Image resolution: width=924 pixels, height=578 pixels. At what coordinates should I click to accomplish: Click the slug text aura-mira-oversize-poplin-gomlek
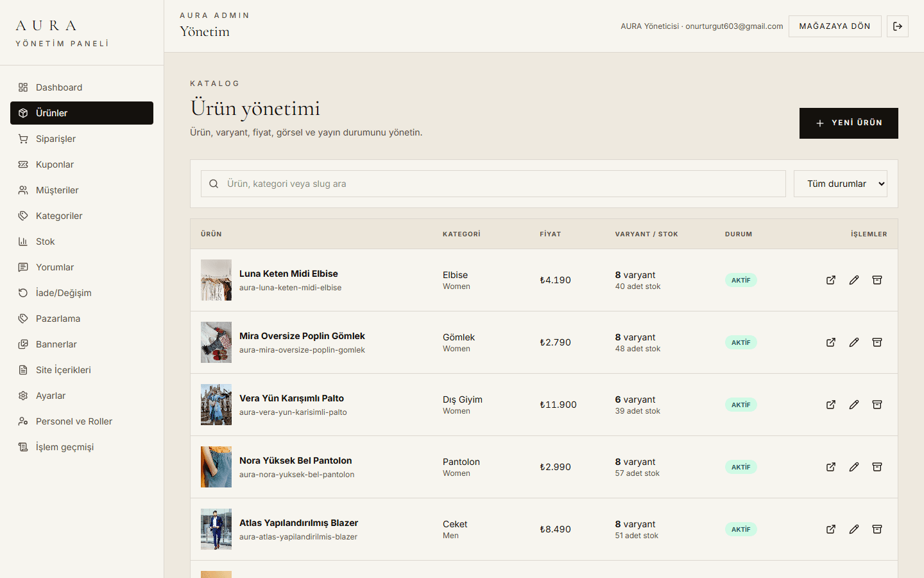tap(302, 350)
